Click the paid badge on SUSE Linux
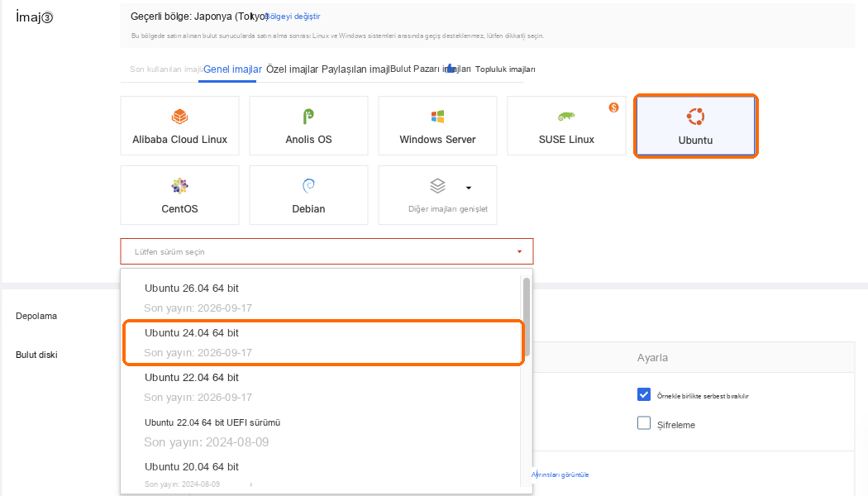The height and width of the screenshot is (496, 868). coord(613,107)
